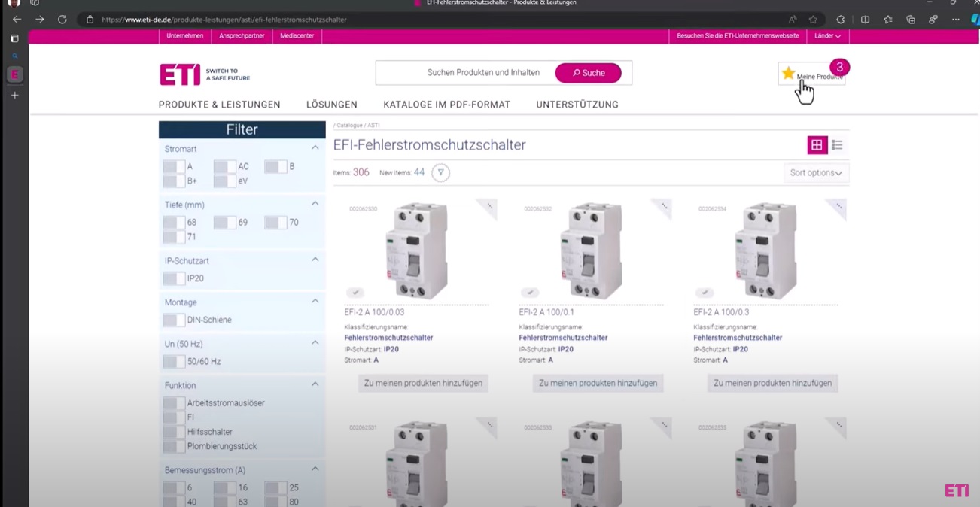Refresh the browser page
This screenshot has height=507, width=980.
62,20
